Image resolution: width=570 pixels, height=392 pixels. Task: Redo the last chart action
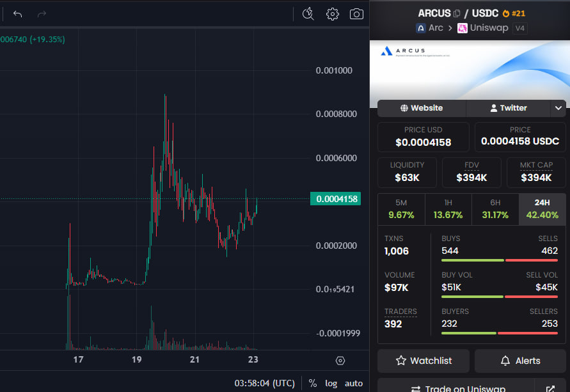[x=42, y=14]
